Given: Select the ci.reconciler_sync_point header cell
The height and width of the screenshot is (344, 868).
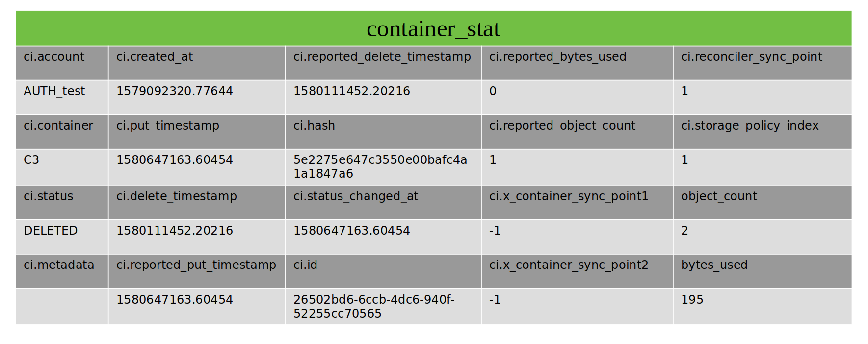Looking at the screenshot, I should click(751, 57).
